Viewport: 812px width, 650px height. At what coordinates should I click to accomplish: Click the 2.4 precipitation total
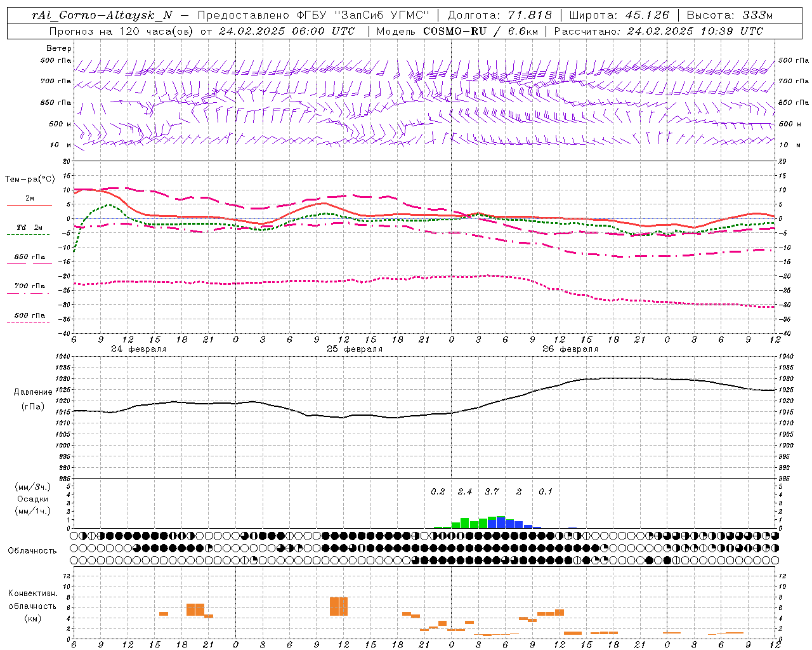click(465, 492)
